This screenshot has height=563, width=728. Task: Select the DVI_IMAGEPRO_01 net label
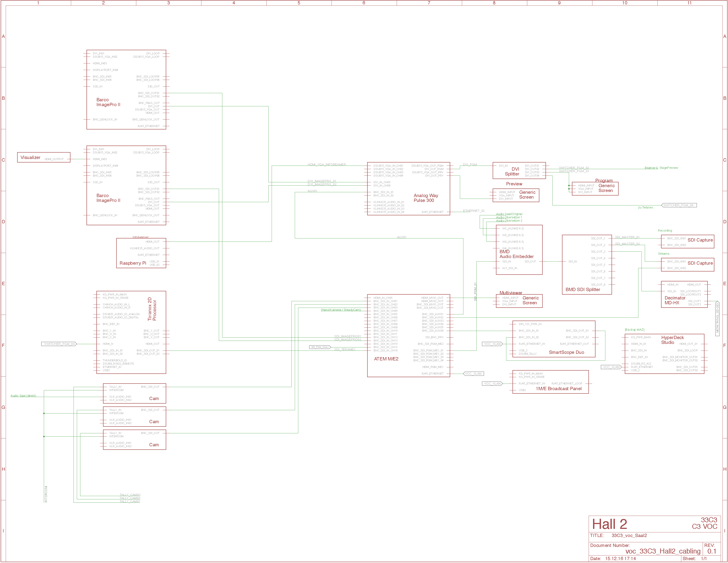pyautogui.click(x=322, y=181)
